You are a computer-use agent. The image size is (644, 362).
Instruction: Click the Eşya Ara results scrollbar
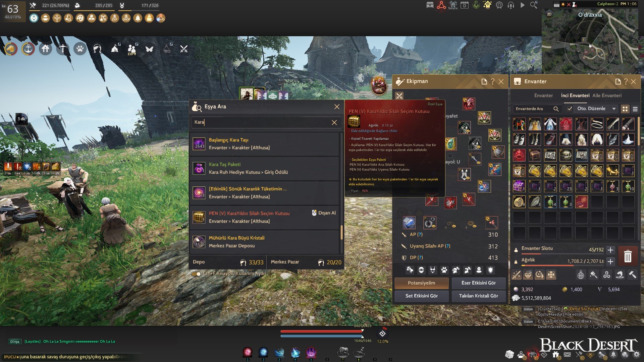tap(341, 232)
